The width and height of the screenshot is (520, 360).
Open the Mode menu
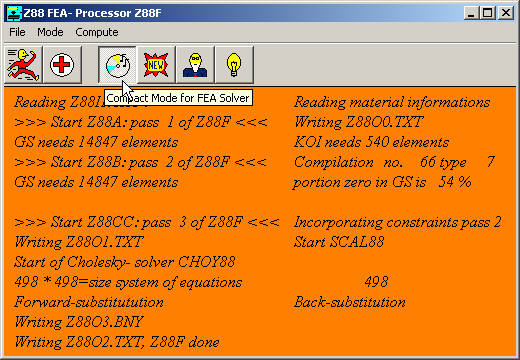(x=50, y=32)
